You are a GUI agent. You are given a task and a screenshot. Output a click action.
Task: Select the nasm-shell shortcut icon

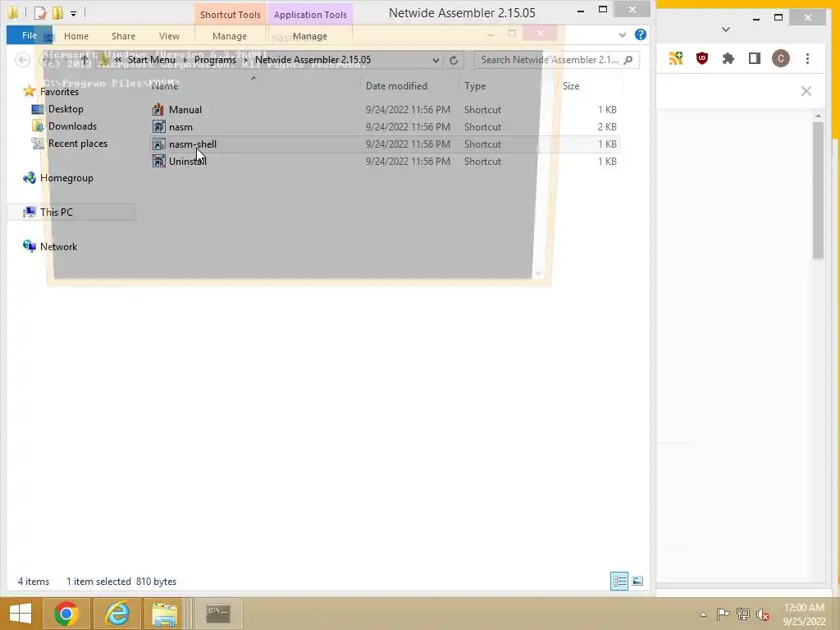coord(158,144)
